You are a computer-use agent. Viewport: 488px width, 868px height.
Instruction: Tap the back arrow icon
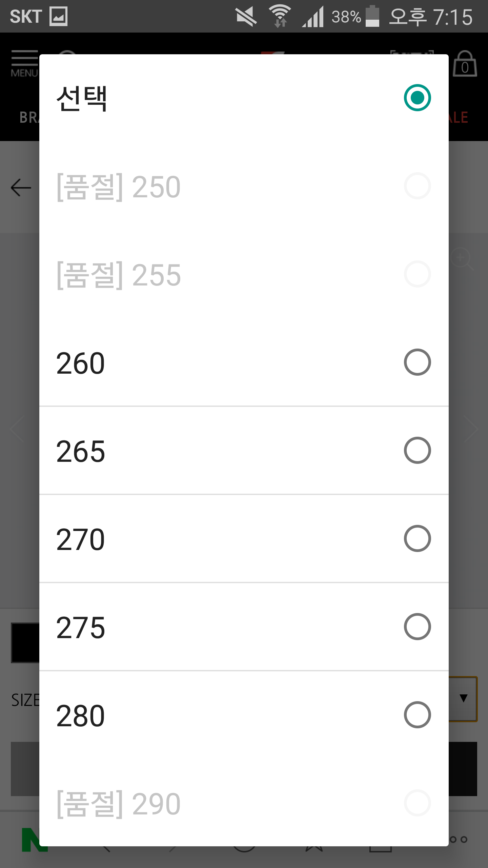coord(21,188)
